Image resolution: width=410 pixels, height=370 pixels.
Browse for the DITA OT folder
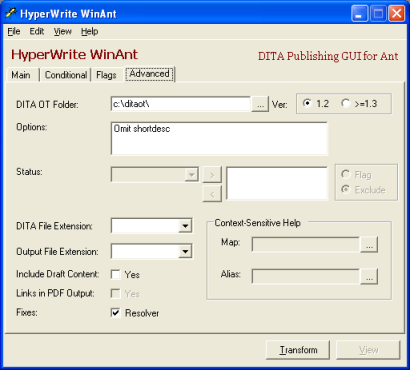260,104
